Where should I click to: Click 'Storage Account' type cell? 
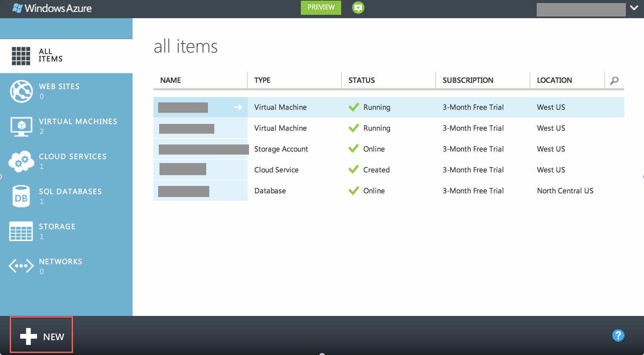[x=281, y=149]
